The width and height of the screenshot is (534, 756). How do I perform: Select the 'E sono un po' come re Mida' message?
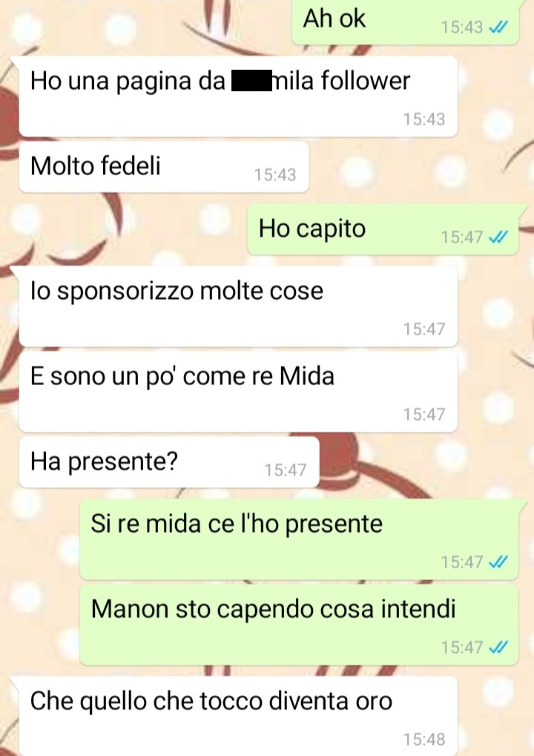(x=238, y=392)
